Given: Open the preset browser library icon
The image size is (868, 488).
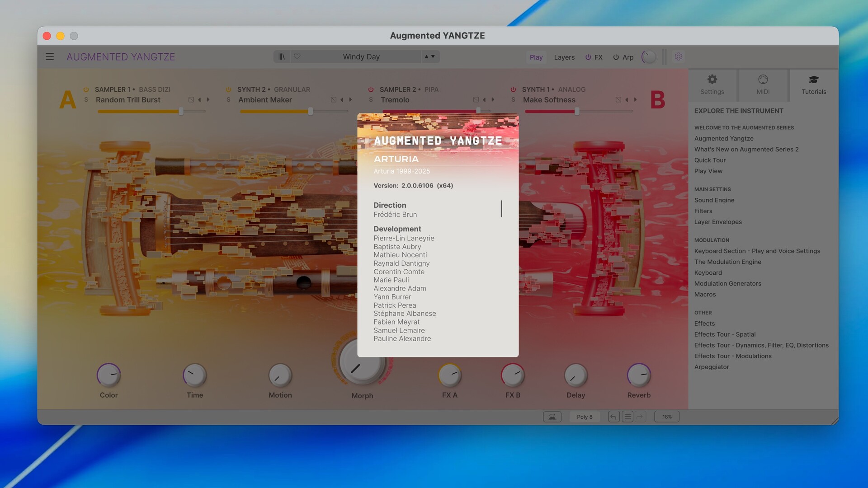Looking at the screenshot, I should click(x=282, y=56).
